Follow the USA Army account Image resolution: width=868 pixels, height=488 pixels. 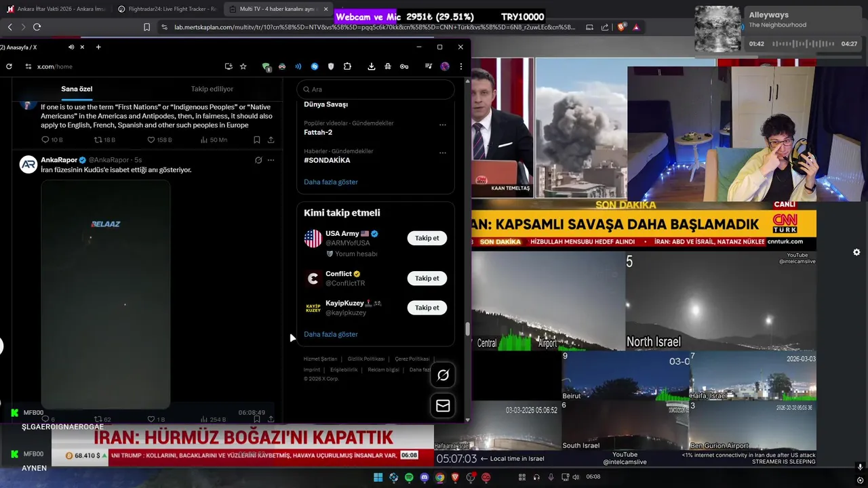tap(427, 238)
